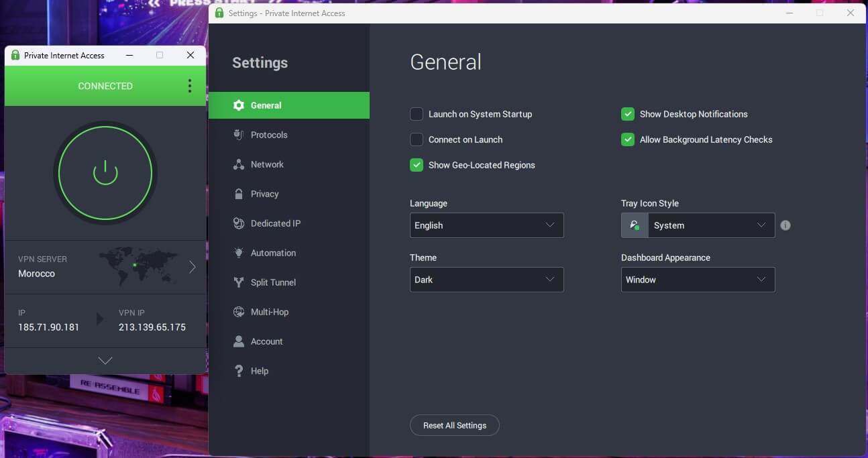The width and height of the screenshot is (868, 458).
Task: Click the CONNECTED status label
Action: (105, 86)
